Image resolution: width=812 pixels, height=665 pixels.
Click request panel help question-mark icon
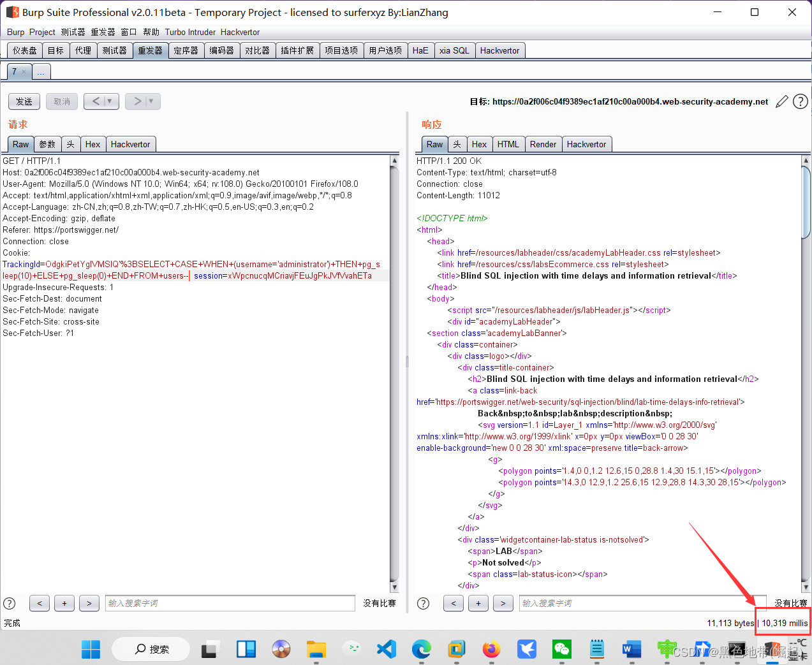(x=10, y=603)
